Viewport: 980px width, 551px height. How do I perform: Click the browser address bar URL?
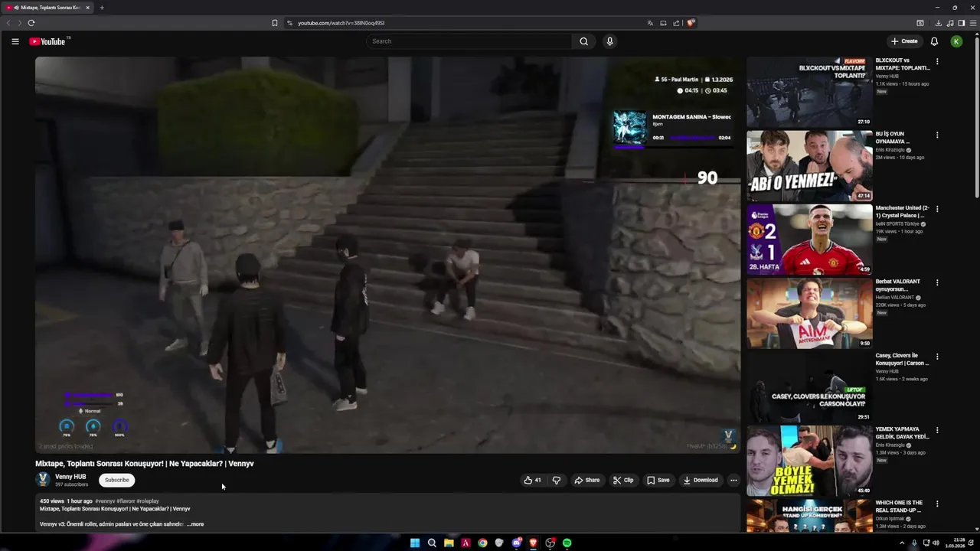click(x=341, y=23)
